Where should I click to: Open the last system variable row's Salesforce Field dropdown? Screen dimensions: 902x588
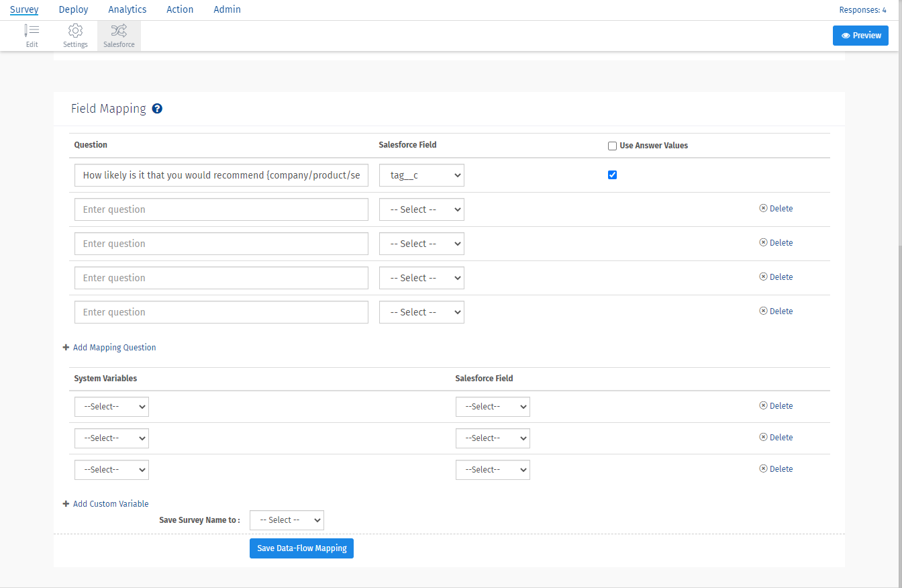coord(493,470)
